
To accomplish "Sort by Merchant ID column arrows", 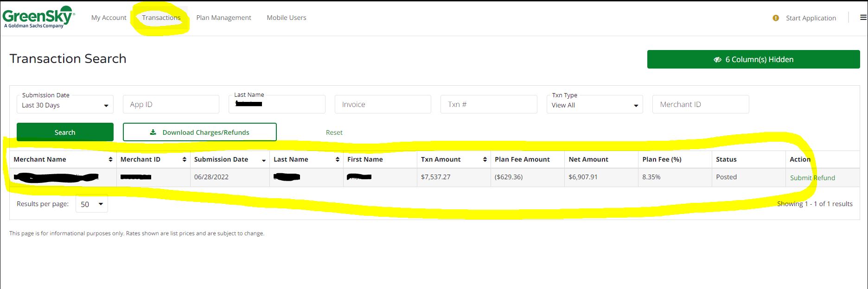I will (184, 159).
